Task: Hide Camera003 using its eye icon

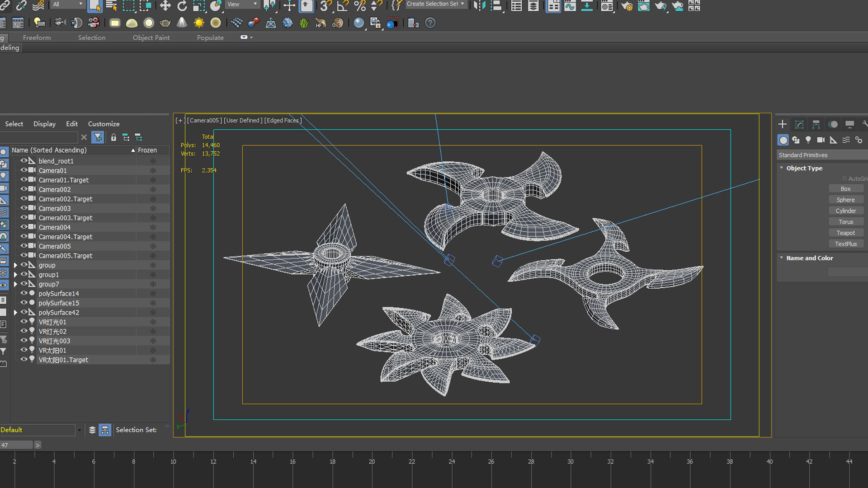Action: click(24, 208)
